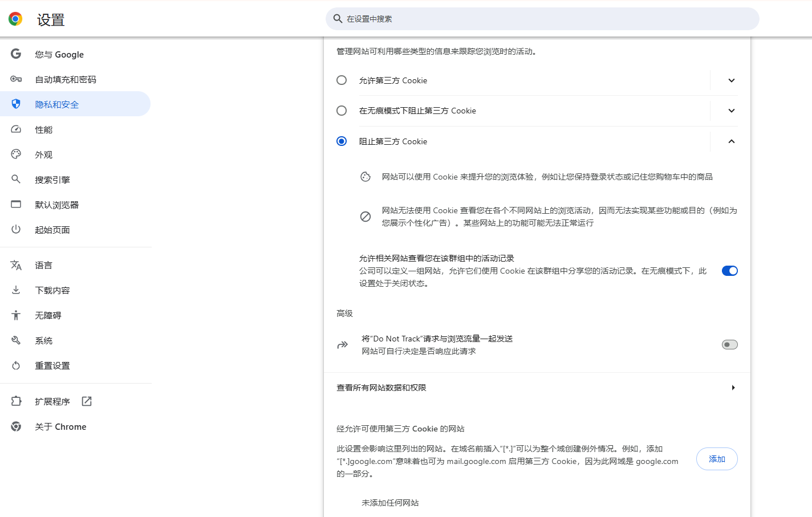Click 经允许可使用第三方 Cookie 的网站 heading
Viewport: 812px width, 517px height.
click(400, 429)
